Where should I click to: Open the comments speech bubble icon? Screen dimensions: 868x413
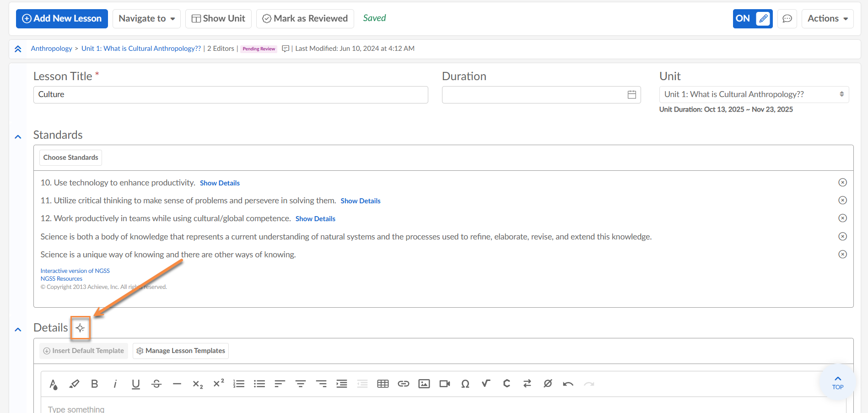[787, 19]
